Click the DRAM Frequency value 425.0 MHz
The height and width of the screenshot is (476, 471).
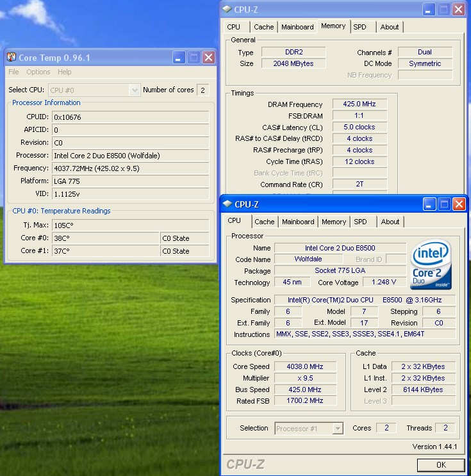tap(360, 104)
